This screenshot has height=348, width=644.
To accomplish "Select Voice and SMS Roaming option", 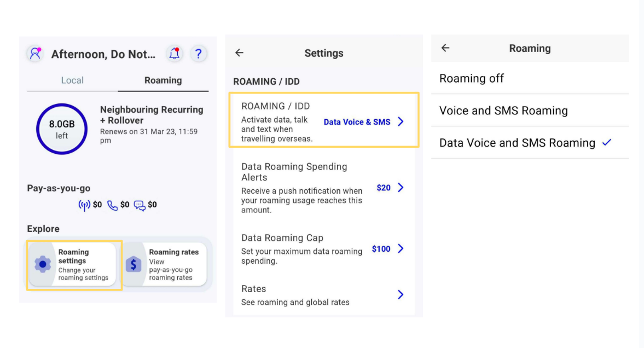I will [503, 111].
